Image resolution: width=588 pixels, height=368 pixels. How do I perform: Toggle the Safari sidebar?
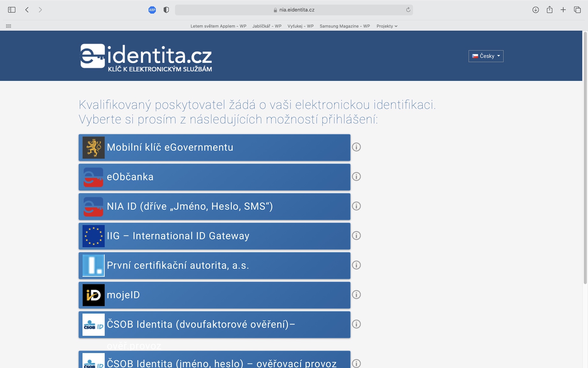[x=12, y=10]
